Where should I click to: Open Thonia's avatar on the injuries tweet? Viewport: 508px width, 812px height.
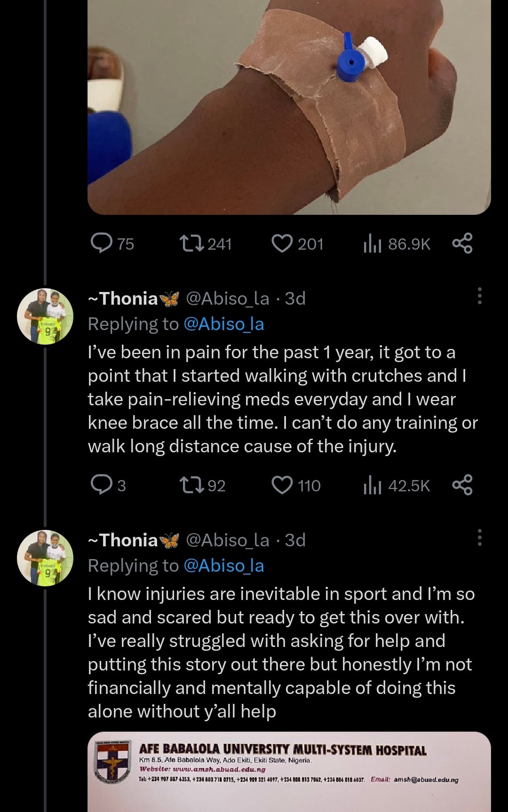point(45,558)
